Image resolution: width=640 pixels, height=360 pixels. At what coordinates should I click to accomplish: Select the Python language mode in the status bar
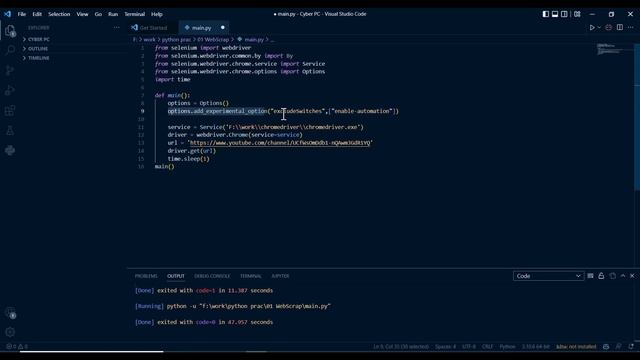pyautogui.click(x=507, y=347)
